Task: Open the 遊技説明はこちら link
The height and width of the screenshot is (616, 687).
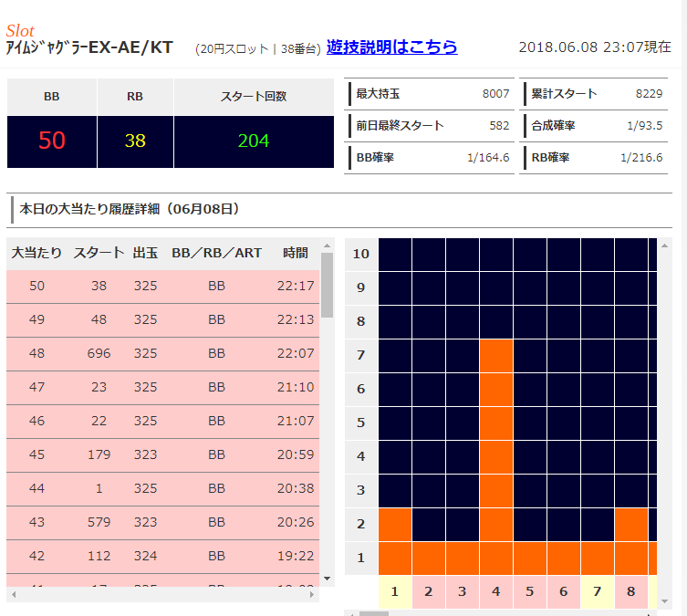Action: coord(391,47)
